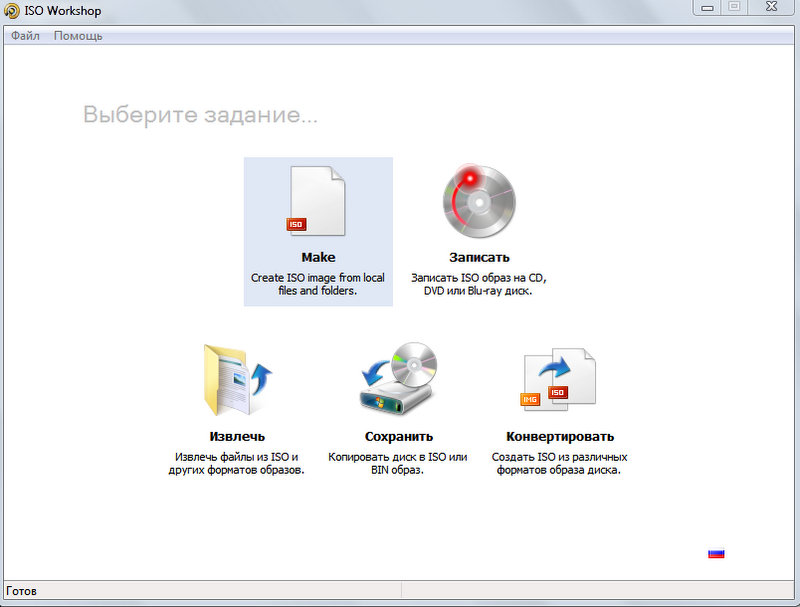
Task: Click the ISO Workshop title bar icon
Action: 11,11
